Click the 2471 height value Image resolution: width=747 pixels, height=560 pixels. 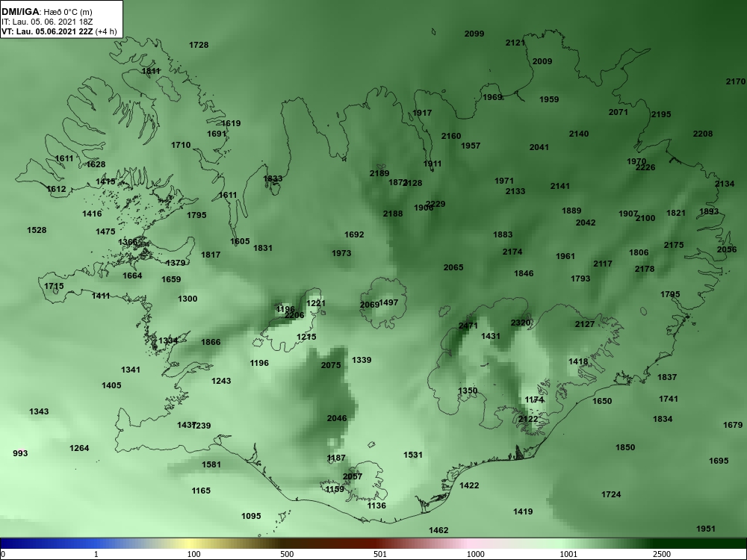click(x=468, y=326)
